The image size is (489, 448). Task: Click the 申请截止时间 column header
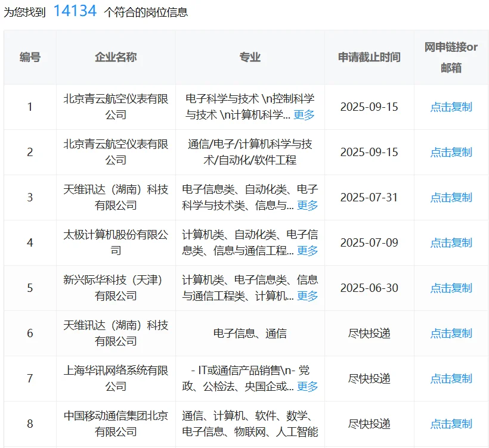[x=369, y=57]
